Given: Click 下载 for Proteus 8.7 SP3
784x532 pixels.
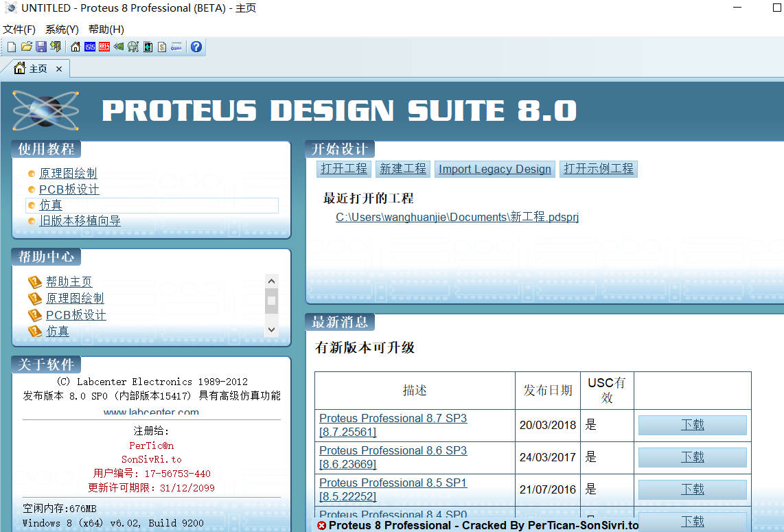Looking at the screenshot, I should (x=693, y=425).
